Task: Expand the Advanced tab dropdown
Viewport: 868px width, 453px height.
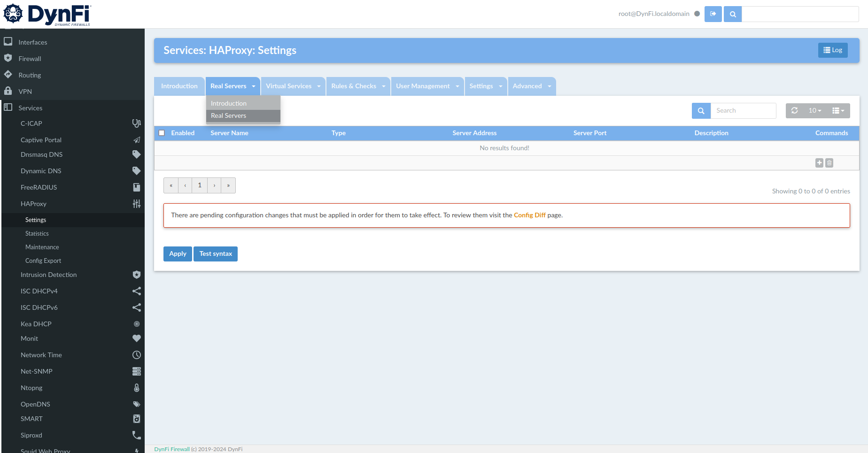Action: click(x=550, y=86)
